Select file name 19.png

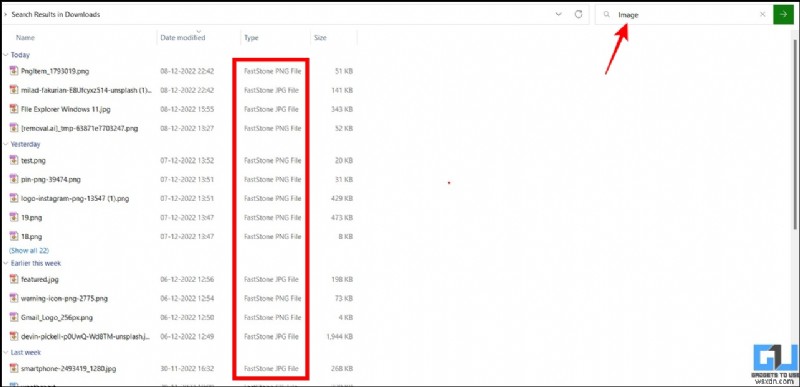[x=32, y=218]
